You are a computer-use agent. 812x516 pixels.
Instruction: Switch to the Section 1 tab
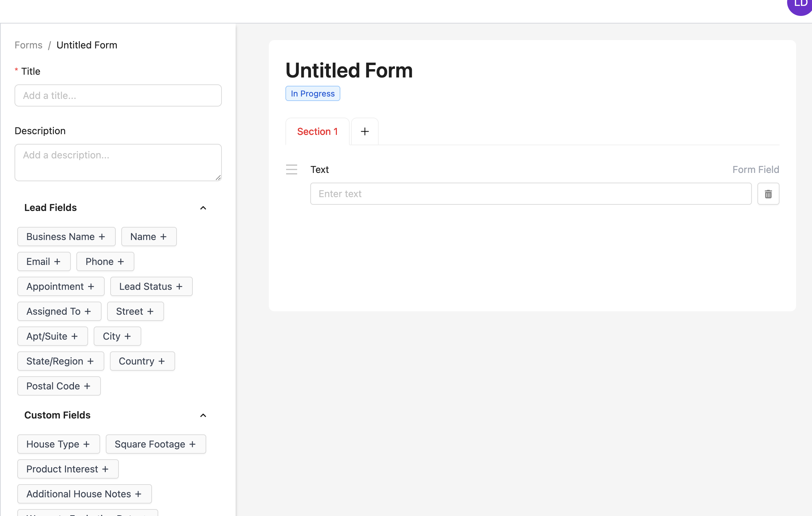[317, 131]
